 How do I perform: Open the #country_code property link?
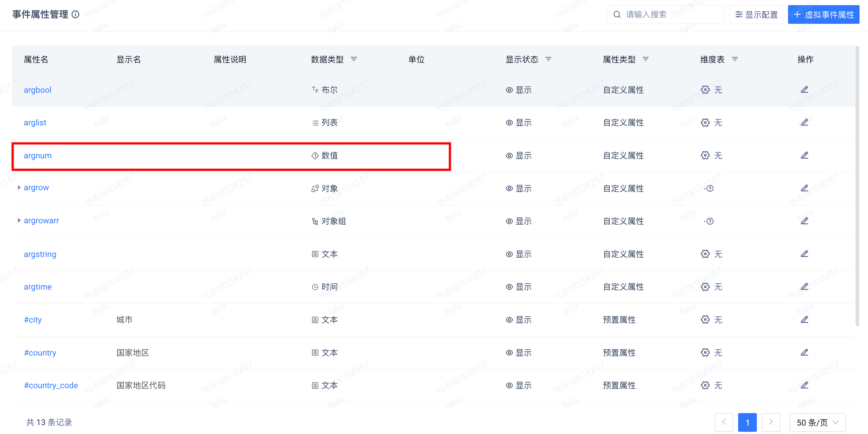point(51,385)
